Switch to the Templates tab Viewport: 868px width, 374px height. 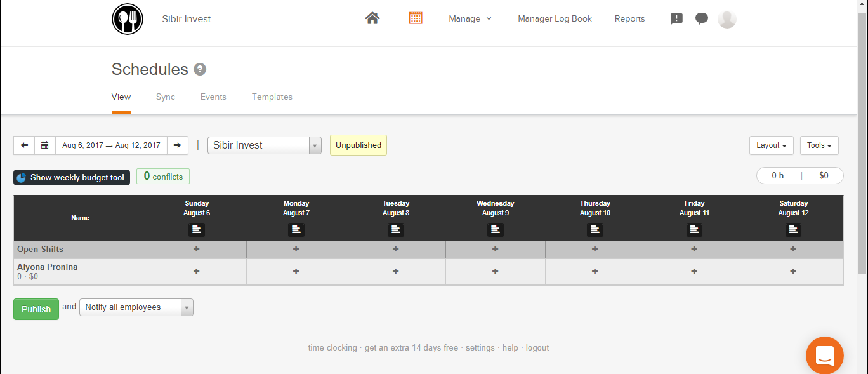[272, 97]
